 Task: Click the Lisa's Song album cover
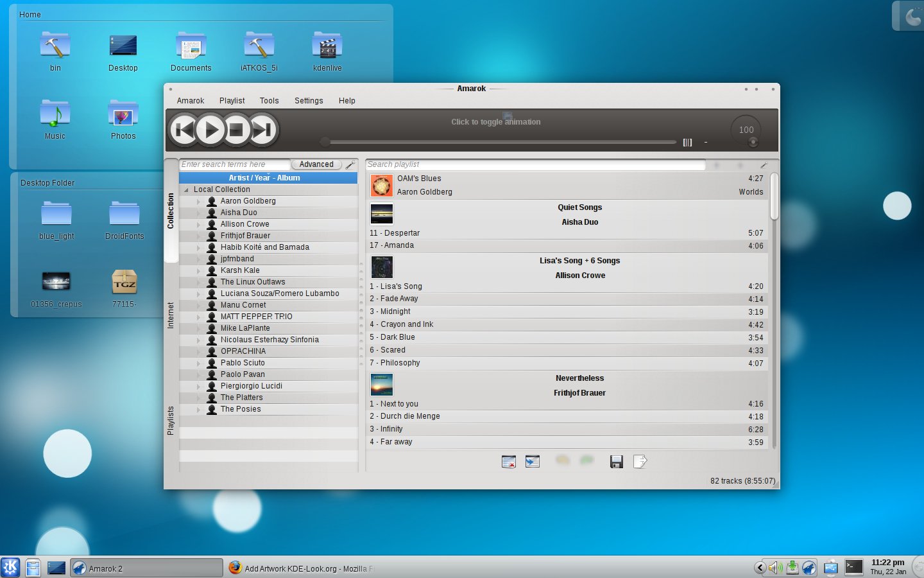pos(382,267)
